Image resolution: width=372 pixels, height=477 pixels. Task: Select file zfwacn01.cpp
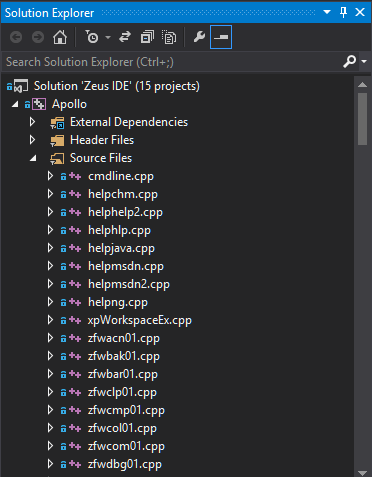[x=124, y=338]
